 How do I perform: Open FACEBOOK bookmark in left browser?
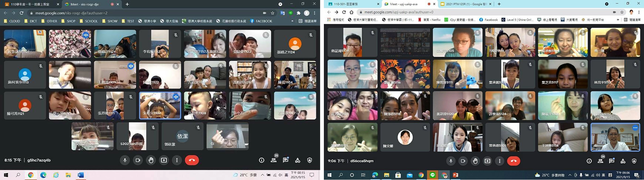tap(261, 21)
